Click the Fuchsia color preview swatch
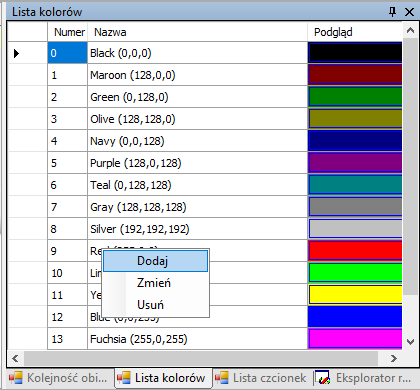Screen dimensions: 420x390 (355, 339)
